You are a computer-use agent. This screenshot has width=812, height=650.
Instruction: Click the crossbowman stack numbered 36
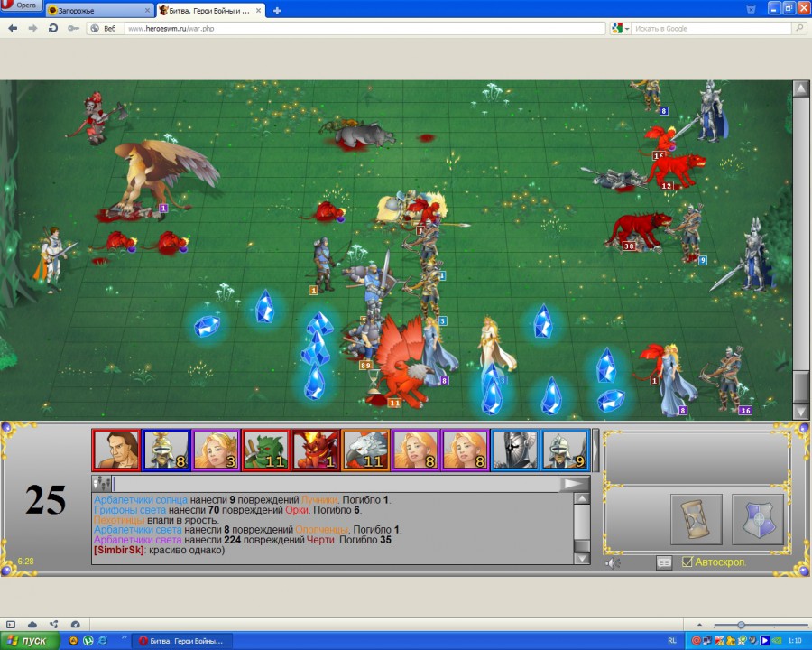click(727, 379)
